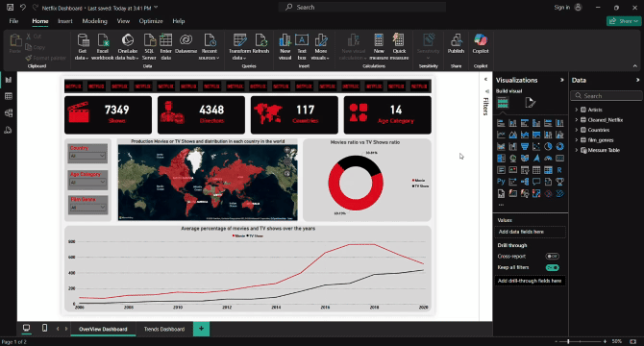Switch to Report view in left sidebar

point(9,80)
